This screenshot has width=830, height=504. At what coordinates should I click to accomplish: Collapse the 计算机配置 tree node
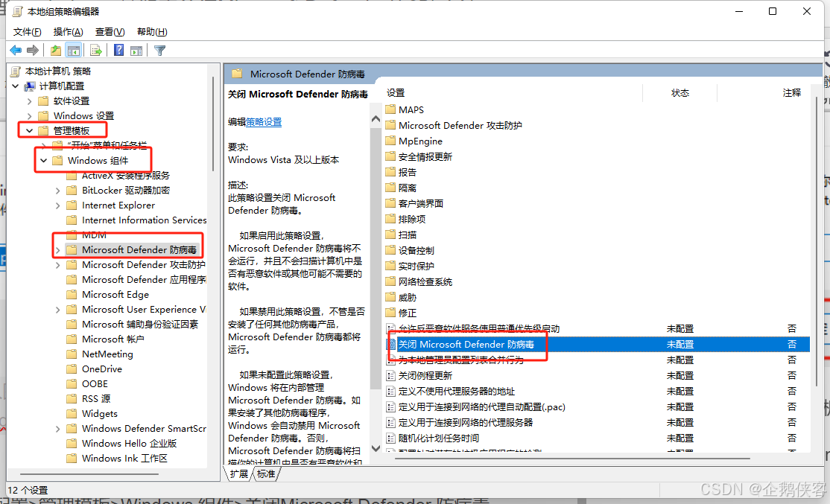16,86
